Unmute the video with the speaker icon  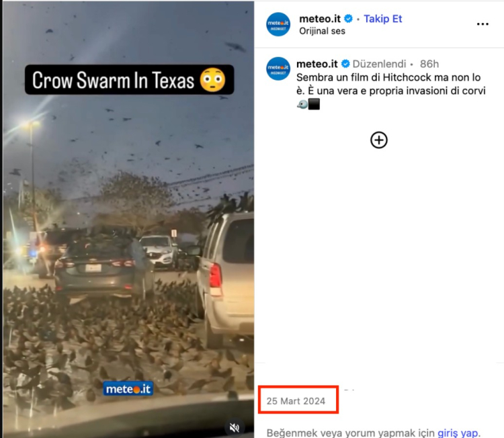[235, 427]
